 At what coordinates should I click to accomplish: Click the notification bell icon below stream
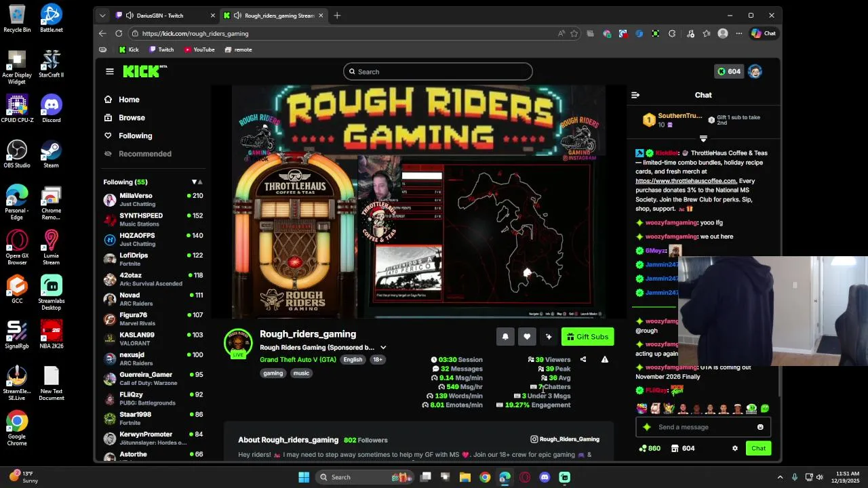pos(505,337)
